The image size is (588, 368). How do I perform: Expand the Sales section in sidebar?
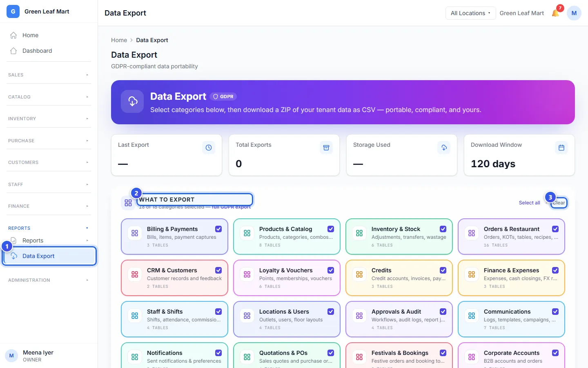pyautogui.click(x=49, y=75)
